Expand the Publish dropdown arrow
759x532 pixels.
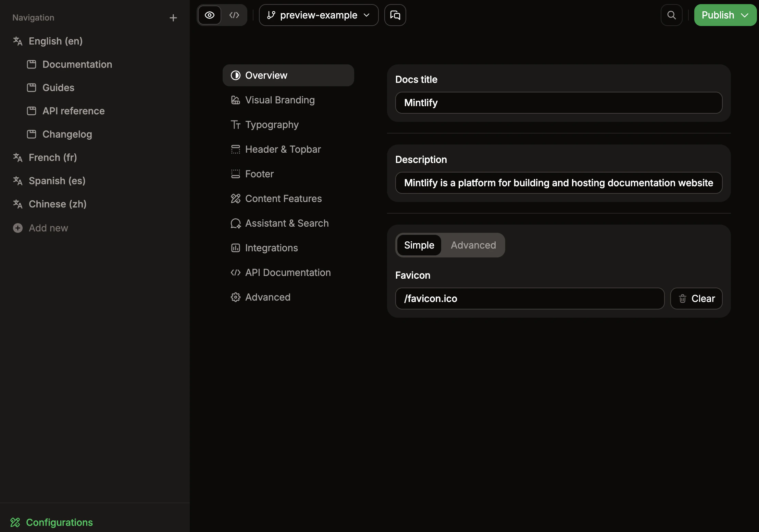tap(745, 15)
